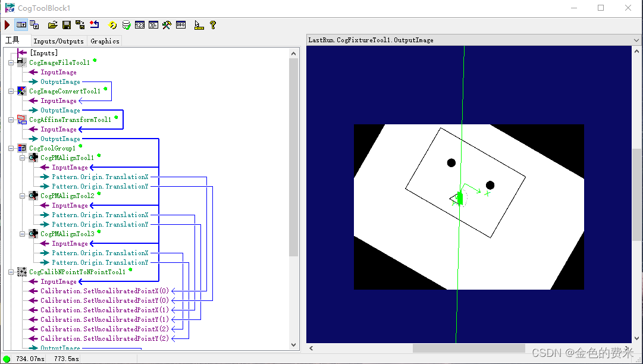The width and height of the screenshot is (643, 364).
Task: Select Calibration.SetUncalibratedPointX(0) terminal
Action: pyautogui.click(x=105, y=291)
